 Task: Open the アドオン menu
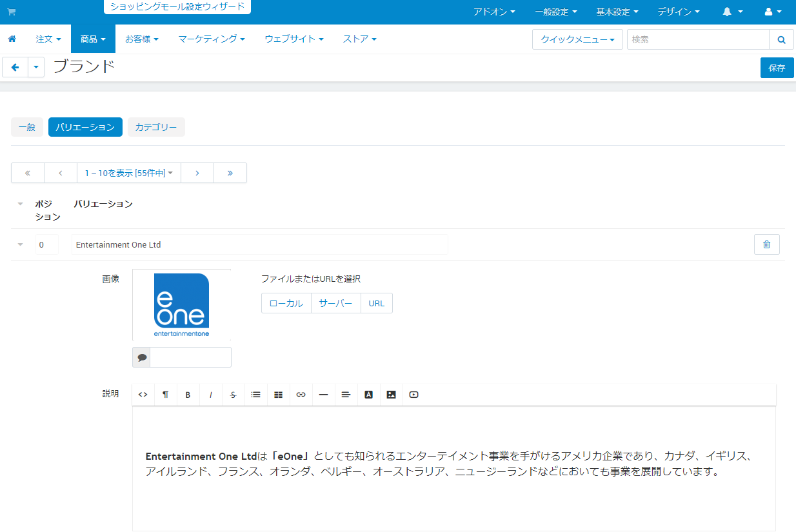(x=494, y=12)
